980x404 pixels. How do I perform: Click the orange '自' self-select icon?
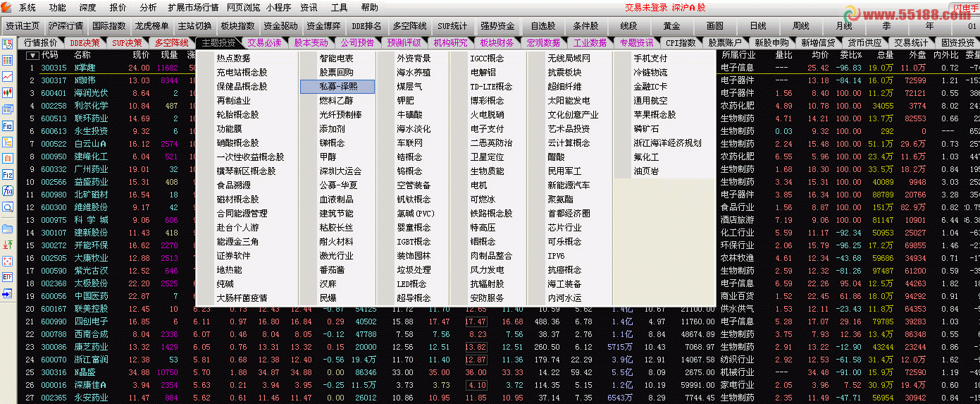8,158
